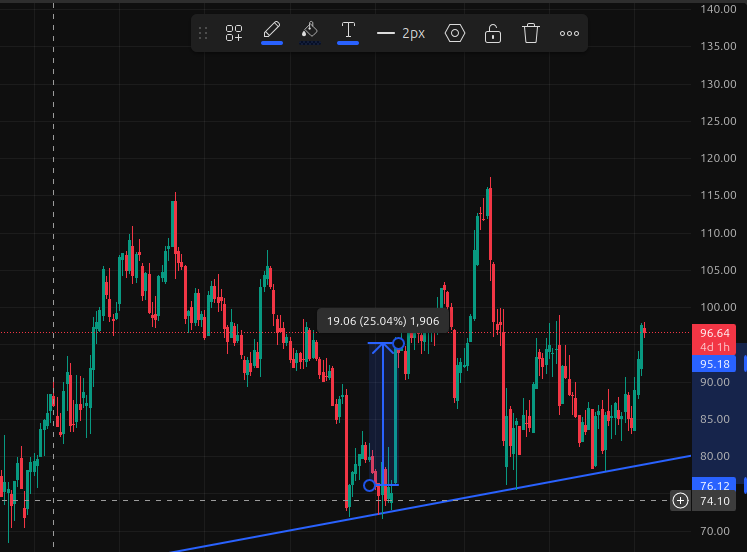The height and width of the screenshot is (552, 747).
Task: Open the drawing templates icon
Action: click(234, 33)
